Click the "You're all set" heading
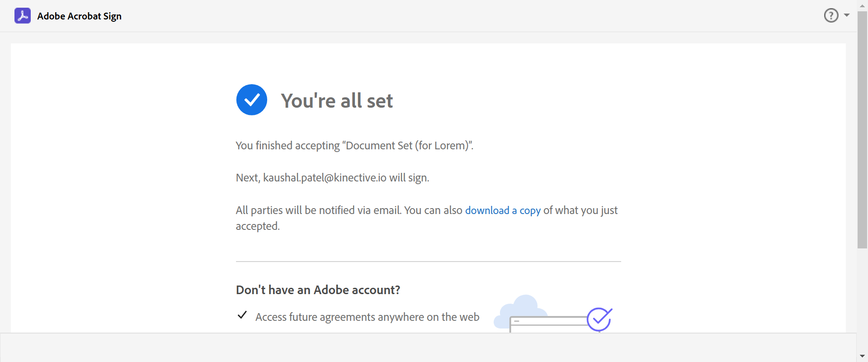The width and height of the screenshot is (868, 362). coord(337,100)
